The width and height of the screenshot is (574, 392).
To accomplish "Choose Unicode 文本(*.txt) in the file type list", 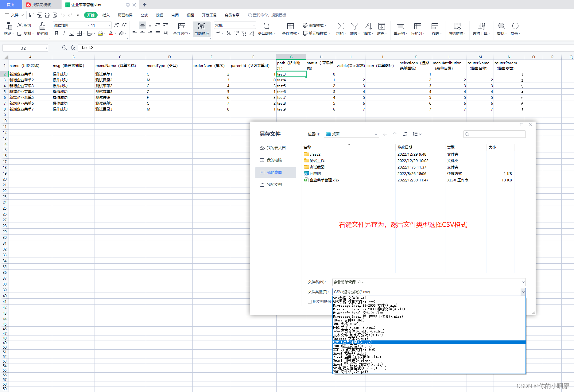I will click(429, 339).
